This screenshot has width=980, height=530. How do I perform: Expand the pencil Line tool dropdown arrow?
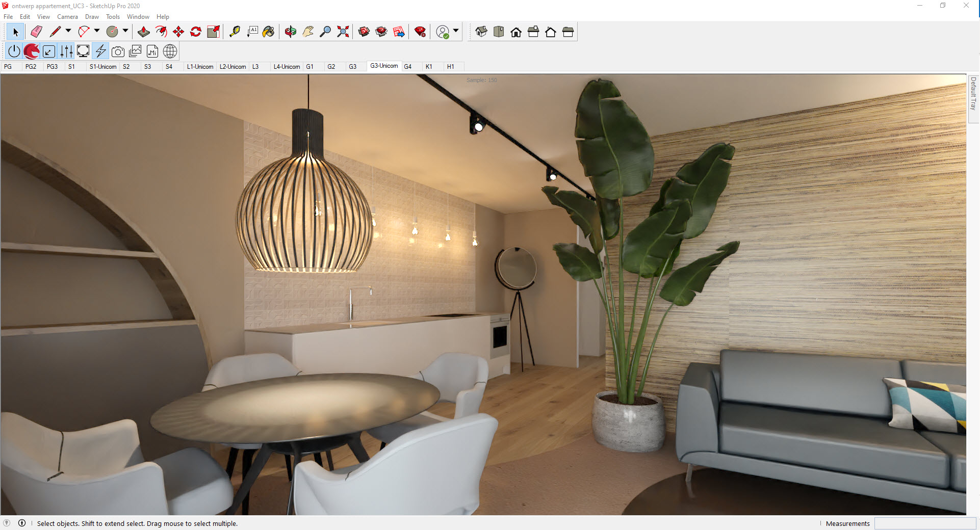[x=68, y=31]
